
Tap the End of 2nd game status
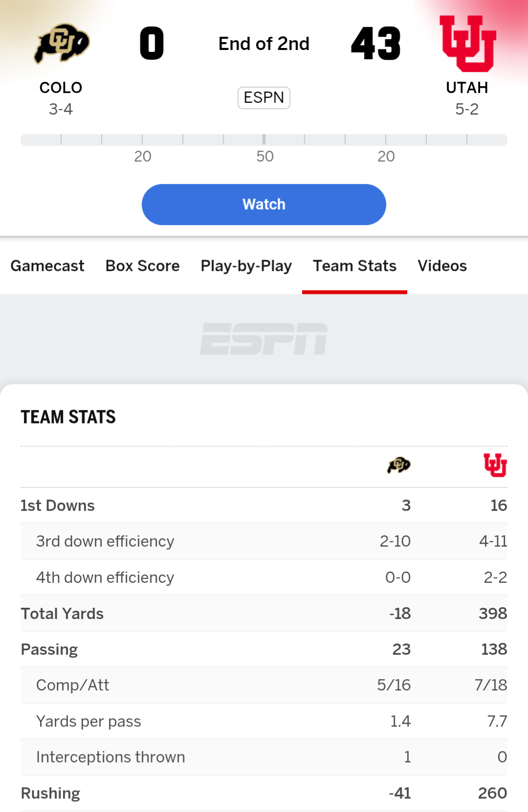[264, 44]
